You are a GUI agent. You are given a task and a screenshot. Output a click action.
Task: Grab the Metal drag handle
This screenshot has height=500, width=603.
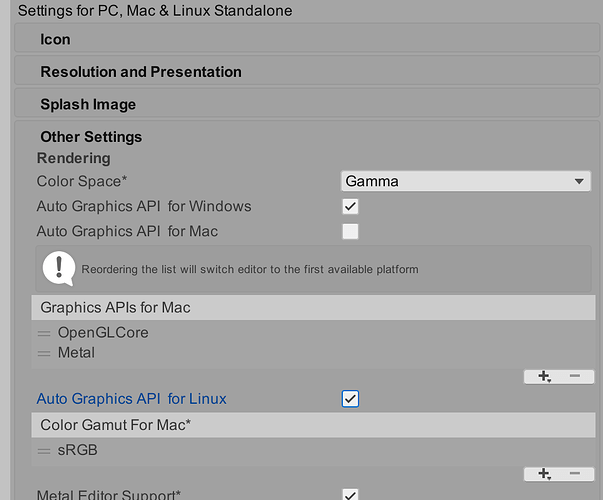tap(44, 353)
